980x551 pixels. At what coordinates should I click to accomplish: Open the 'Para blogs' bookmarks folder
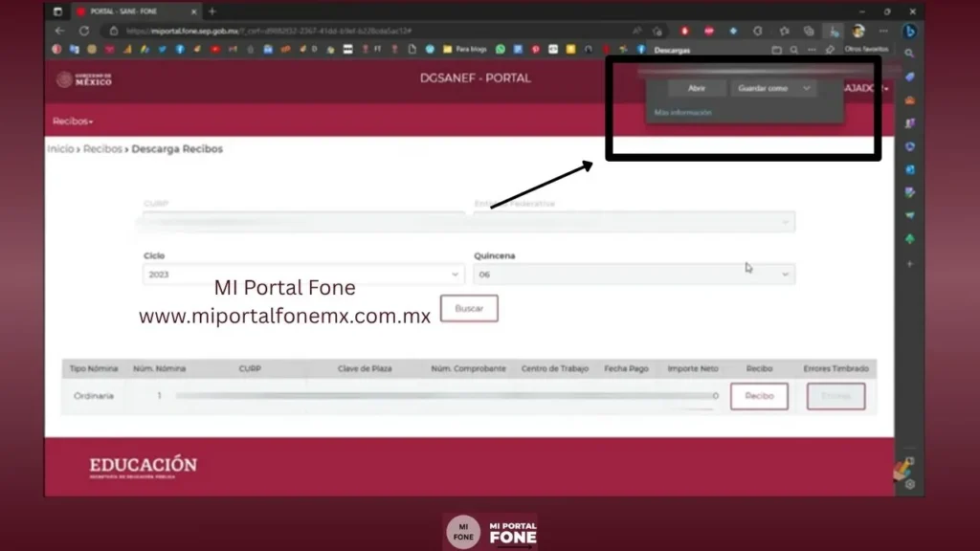[464, 50]
